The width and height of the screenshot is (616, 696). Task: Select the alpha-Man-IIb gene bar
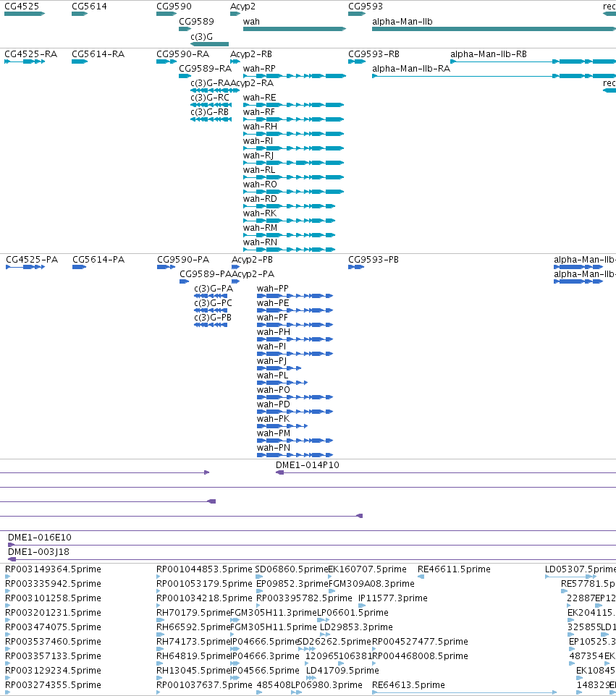coord(494,29)
